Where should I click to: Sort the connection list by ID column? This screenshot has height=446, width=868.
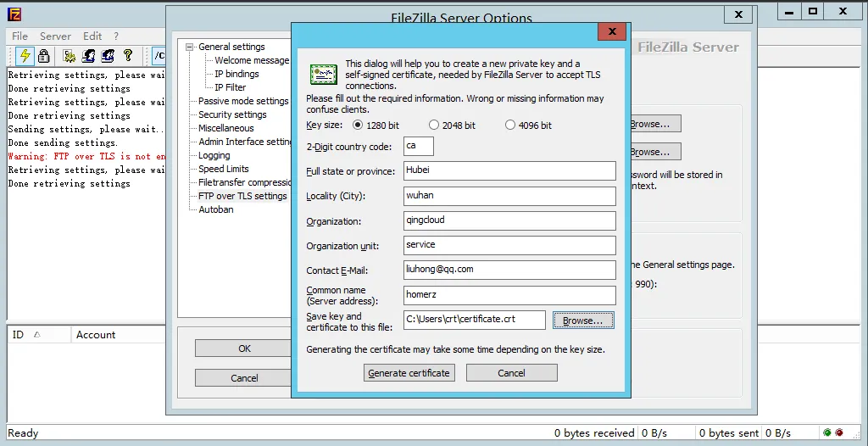pyautogui.click(x=39, y=335)
